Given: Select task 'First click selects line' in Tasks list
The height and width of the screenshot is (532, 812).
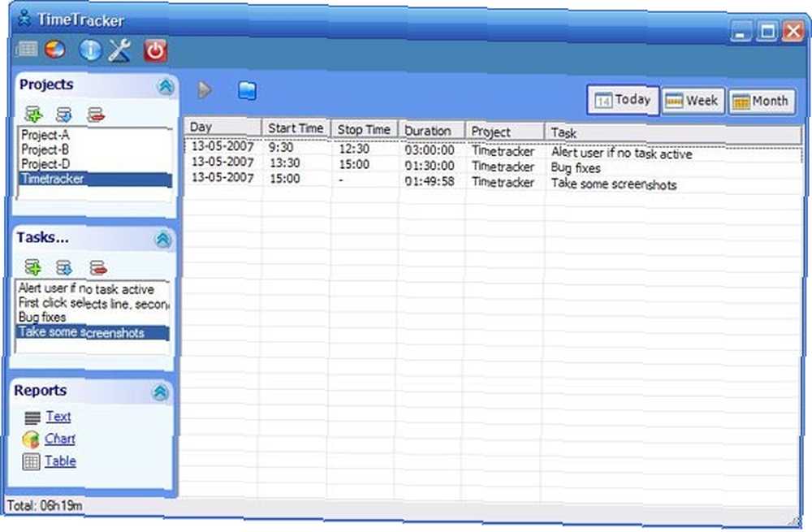Looking at the screenshot, I should click(93, 303).
